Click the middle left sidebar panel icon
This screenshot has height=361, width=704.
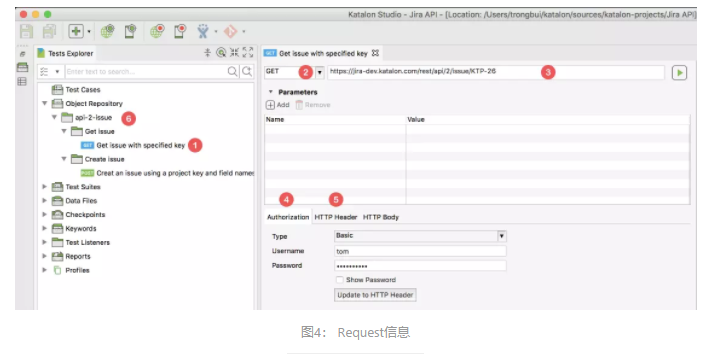[x=22, y=67]
